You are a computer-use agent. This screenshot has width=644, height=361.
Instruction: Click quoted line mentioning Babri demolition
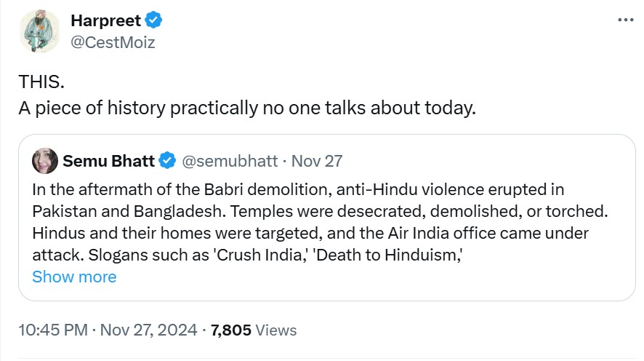[298, 189]
